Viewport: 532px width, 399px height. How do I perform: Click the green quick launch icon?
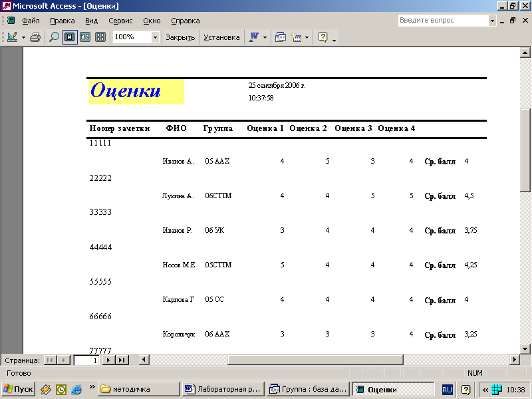[61, 389]
